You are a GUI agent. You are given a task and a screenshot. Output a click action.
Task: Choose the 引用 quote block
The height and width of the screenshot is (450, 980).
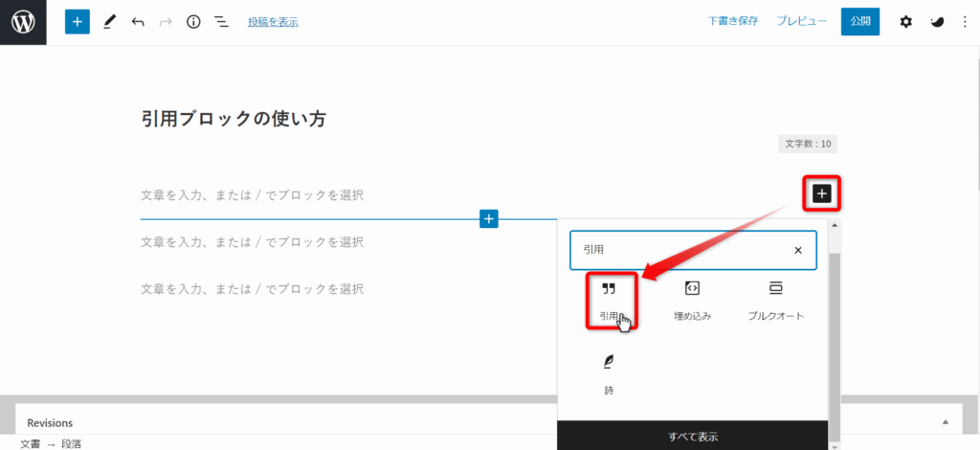(x=609, y=302)
